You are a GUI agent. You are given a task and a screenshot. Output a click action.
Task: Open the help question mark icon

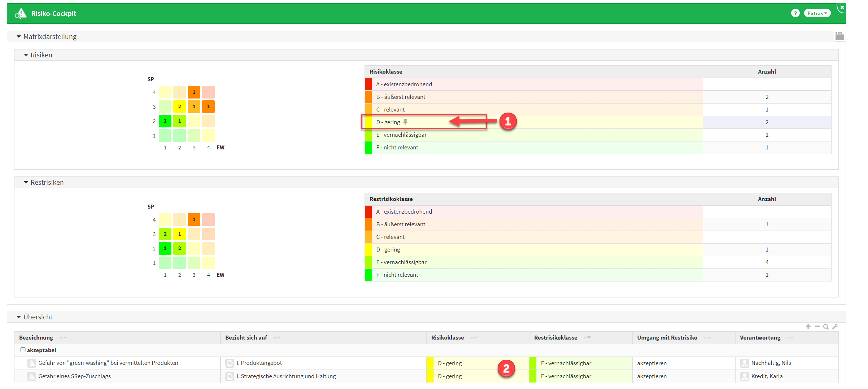(795, 13)
